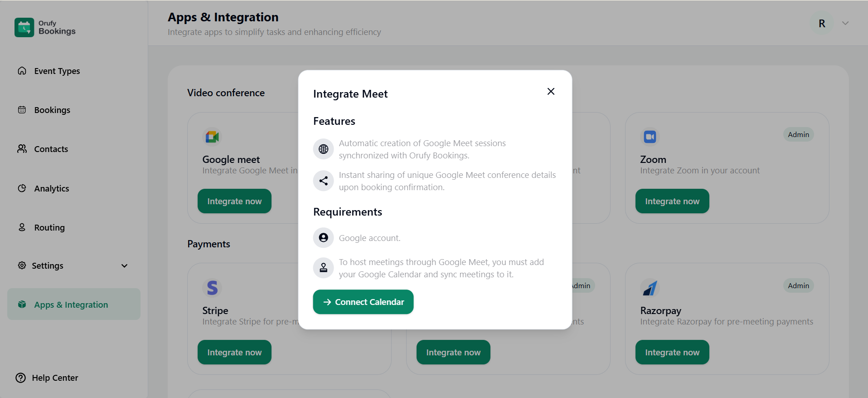This screenshot has height=398, width=868.
Task: Click the globe icon under Features
Action: pos(323,149)
